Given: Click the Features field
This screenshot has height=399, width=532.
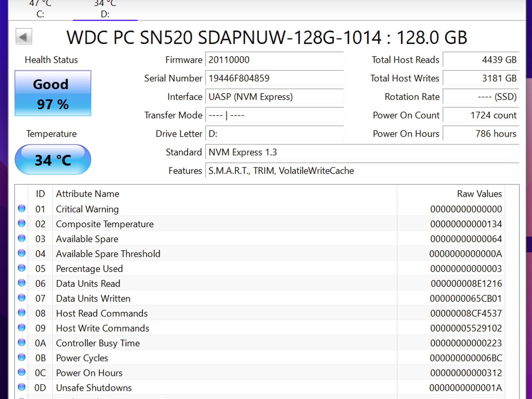Looking at the screenshot, I should point(362,171).
